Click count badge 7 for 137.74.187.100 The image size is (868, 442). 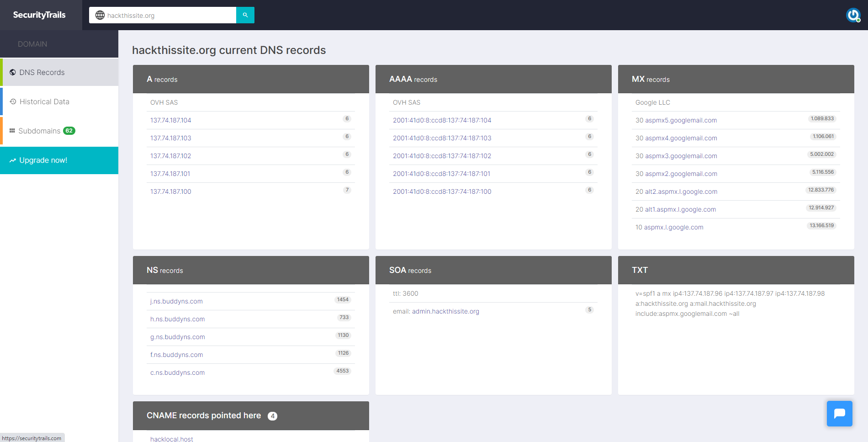(347, 190)
